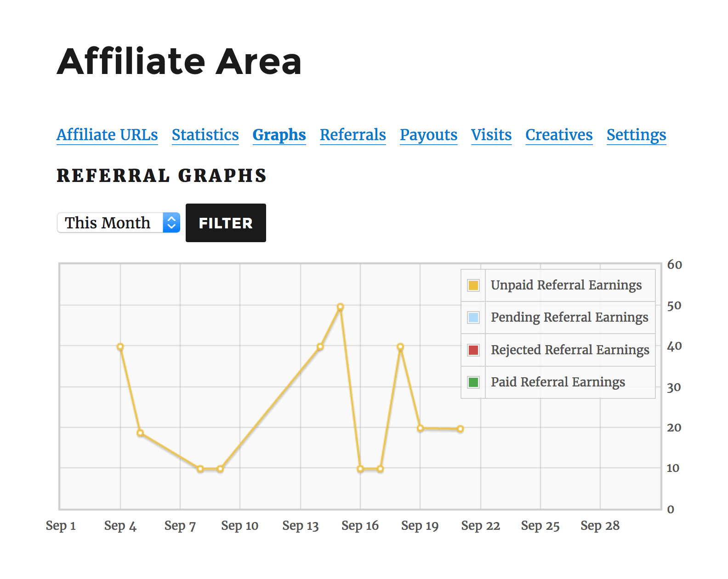The image size is (728, 579).
Task: Select the Graphs tab link
Action: pos(279,135)
